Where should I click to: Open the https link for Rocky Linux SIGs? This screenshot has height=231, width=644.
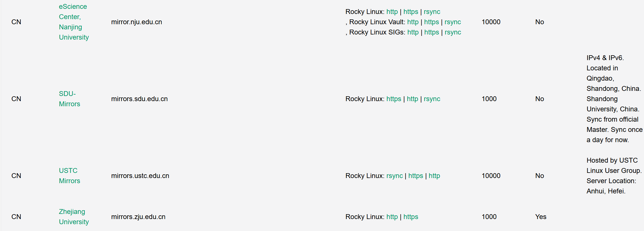(x=431, y=32)
